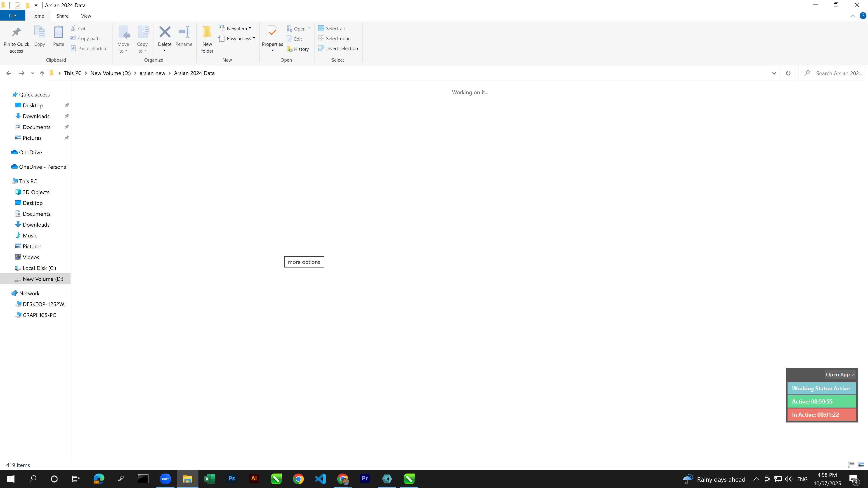This screenshot has height=488, width=868.
Task: Create a New folder from ribbon
Action: point(207,39)
